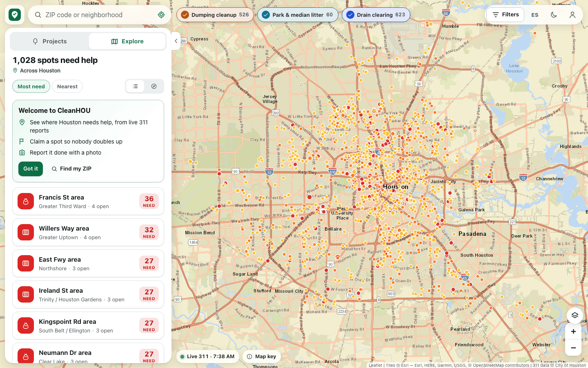Zoom out on the map

pyautogui.click(x=573, y=348)
